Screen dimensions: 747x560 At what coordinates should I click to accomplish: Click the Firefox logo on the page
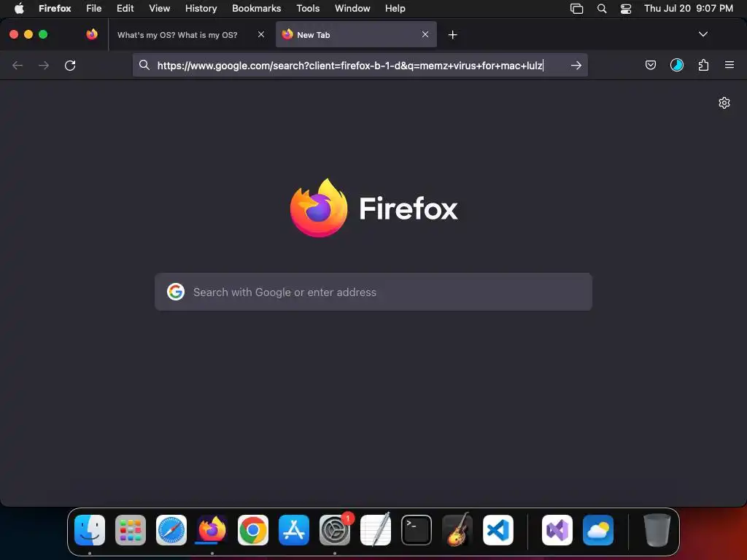[x=319, y=208]
